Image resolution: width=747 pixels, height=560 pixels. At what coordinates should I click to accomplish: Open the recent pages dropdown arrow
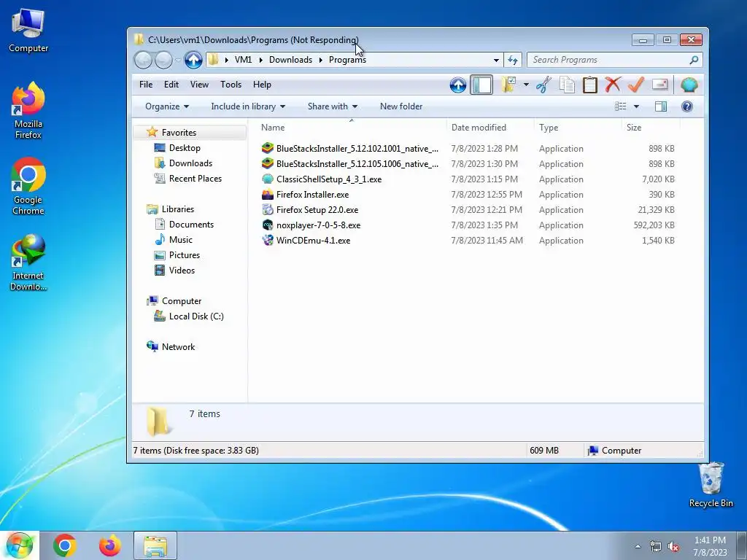tap(178, 60)
